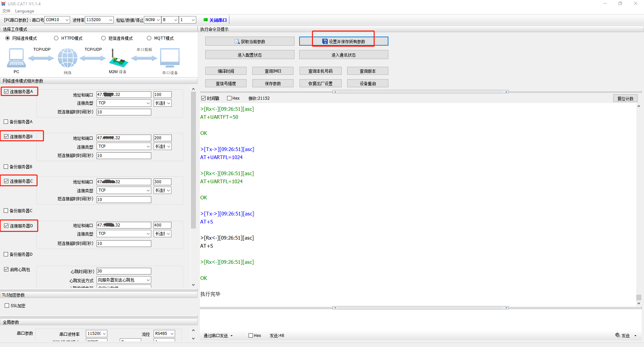Toggle the Hex checkbox in receive area
Image resolution: width=644 pixels, height=347 pixels.
coord(229,98)
